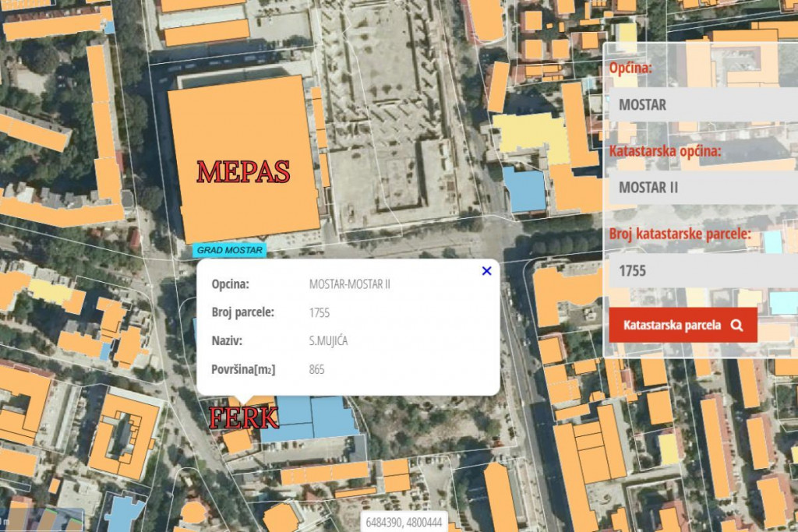Close the parcel info popup
The image size is (798, 532).
[x=487, y=271]
